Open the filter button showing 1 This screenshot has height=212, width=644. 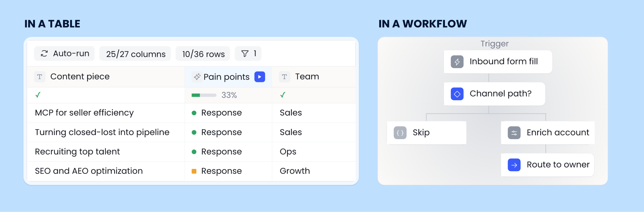tap(248, 54)
